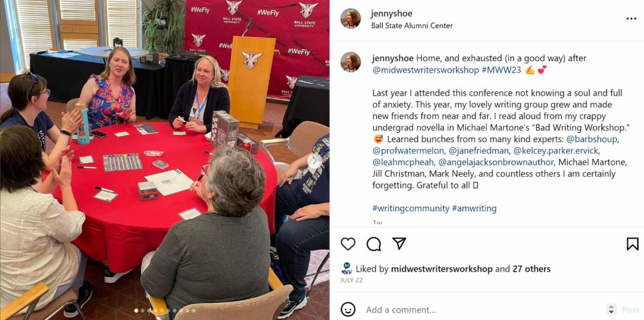Screen dimensions: 644x320
Task: Click the midwestwritersworkshop liker avatar
Action: tap(346, 269)
